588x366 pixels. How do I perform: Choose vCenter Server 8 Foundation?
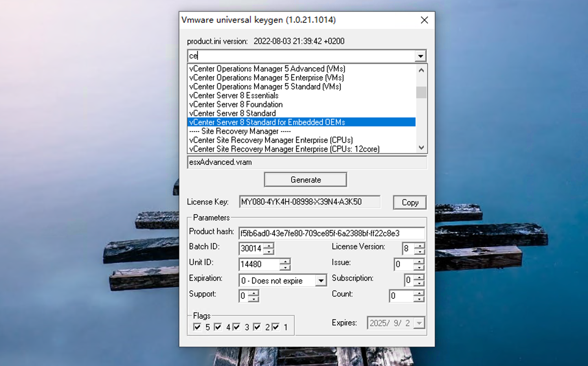(302, 104)
